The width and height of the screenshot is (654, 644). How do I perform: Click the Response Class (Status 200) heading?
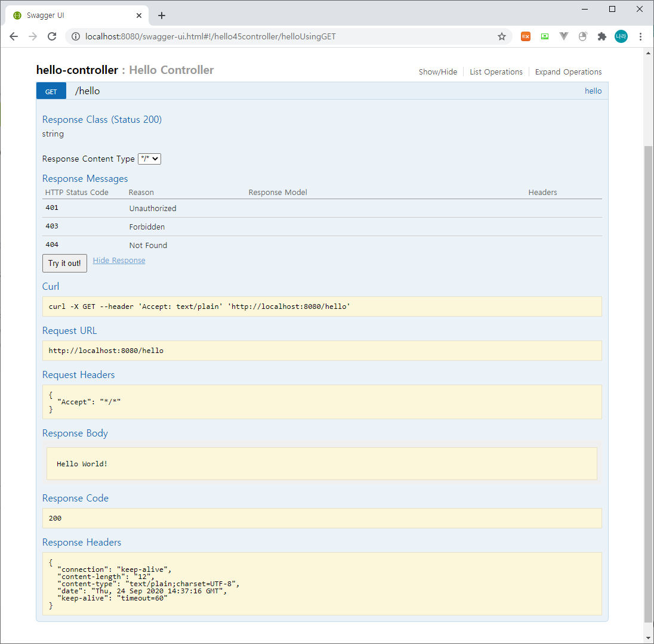102,120
